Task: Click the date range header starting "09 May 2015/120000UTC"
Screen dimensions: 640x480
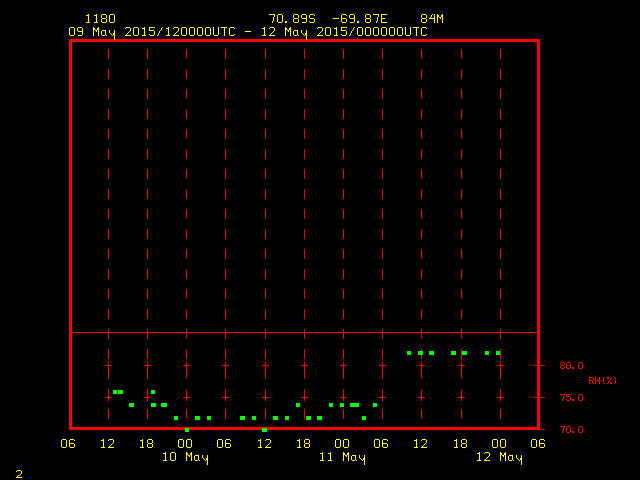Action: coord(248,32)
